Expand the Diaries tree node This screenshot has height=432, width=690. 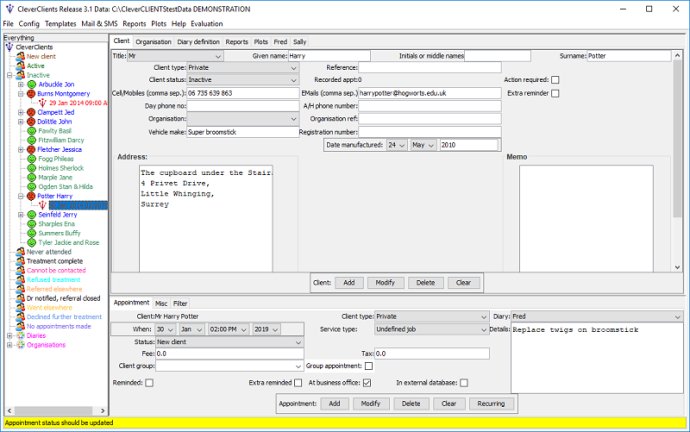(9, 336)
